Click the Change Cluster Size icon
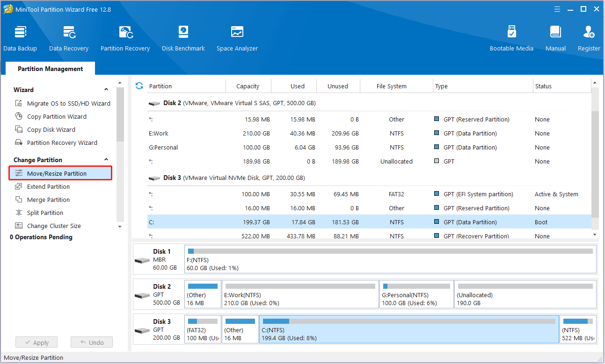This screenshot has height=364, width=605. point(19,226)
